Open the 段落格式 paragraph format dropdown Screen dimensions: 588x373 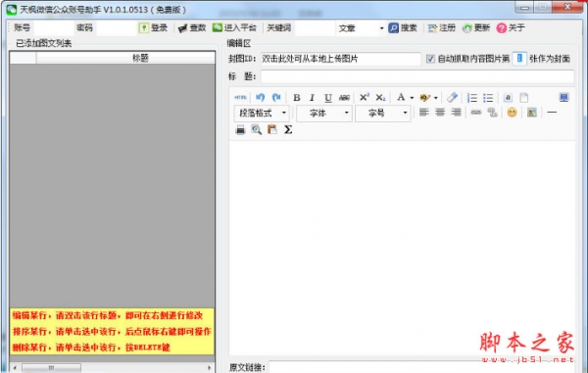tap(262, 113)
